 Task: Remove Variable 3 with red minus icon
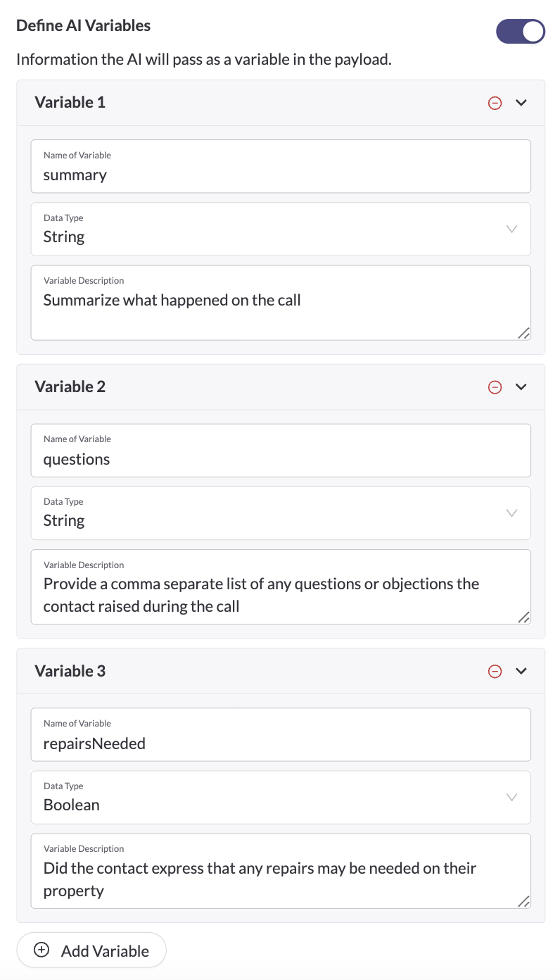pos(495,672)
